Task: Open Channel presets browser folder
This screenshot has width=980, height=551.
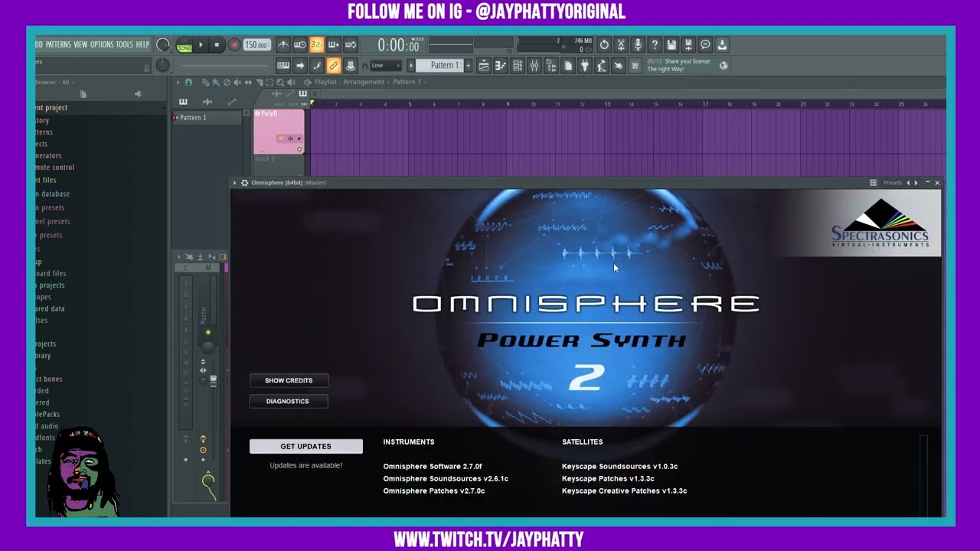Action: [52, 221]
